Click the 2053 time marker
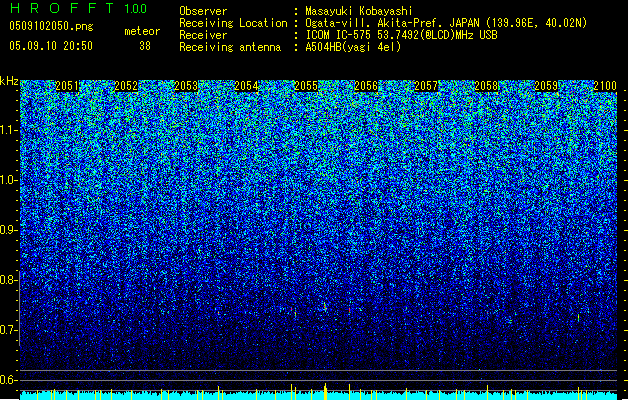The image size is (629, 400). 186,86
